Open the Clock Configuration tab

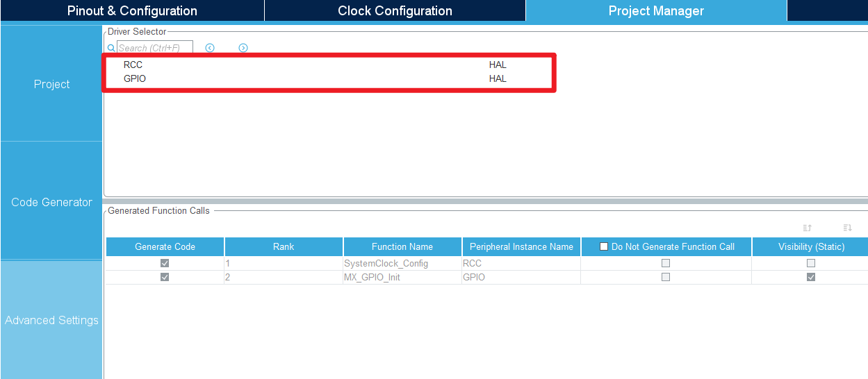coord(395,10)
